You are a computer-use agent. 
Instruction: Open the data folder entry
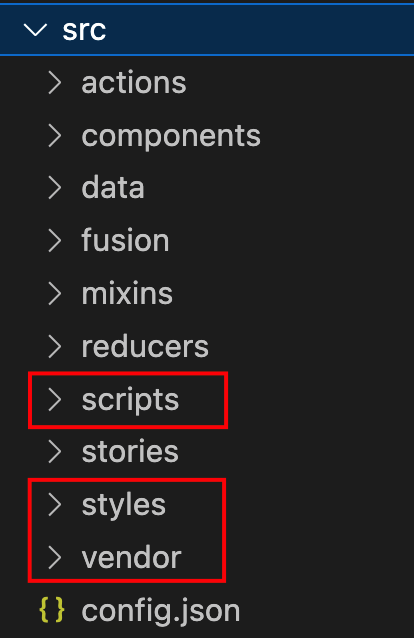207,188
